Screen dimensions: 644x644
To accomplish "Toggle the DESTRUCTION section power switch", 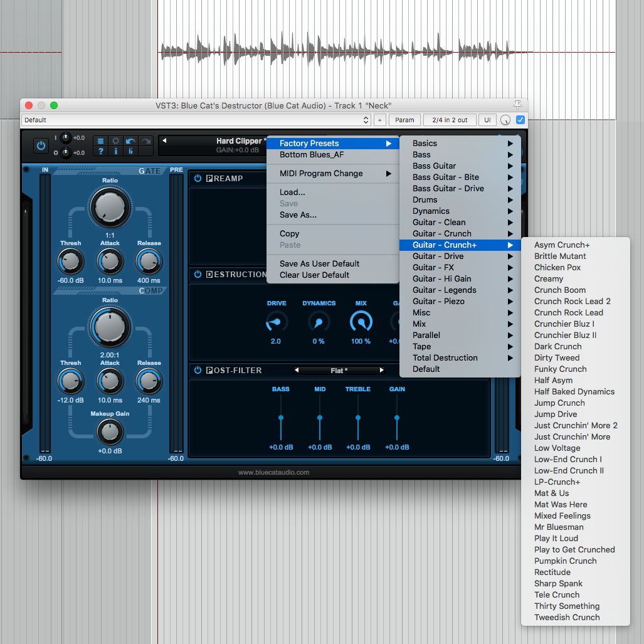I will [198, 274].
